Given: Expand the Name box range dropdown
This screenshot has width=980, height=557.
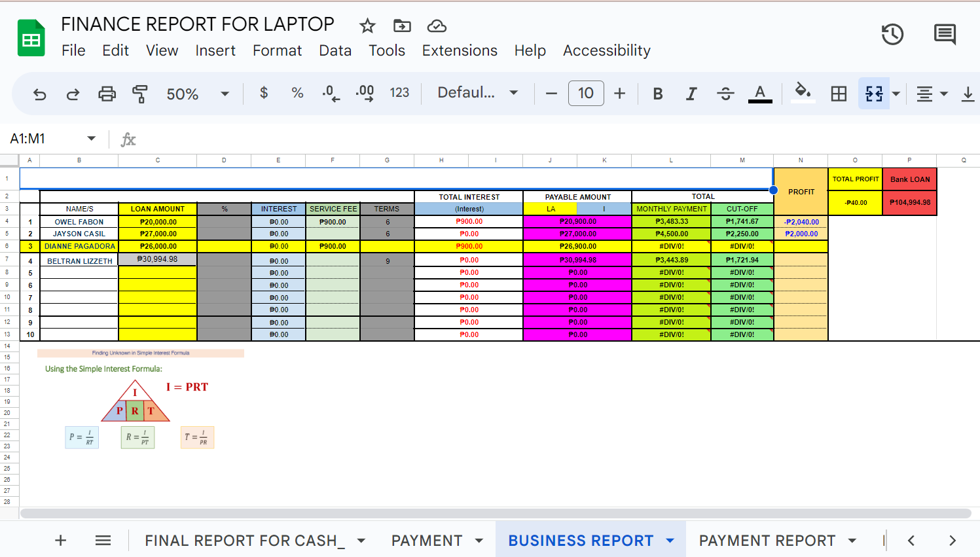Looking at the screenshot, I should coord(91,139).
